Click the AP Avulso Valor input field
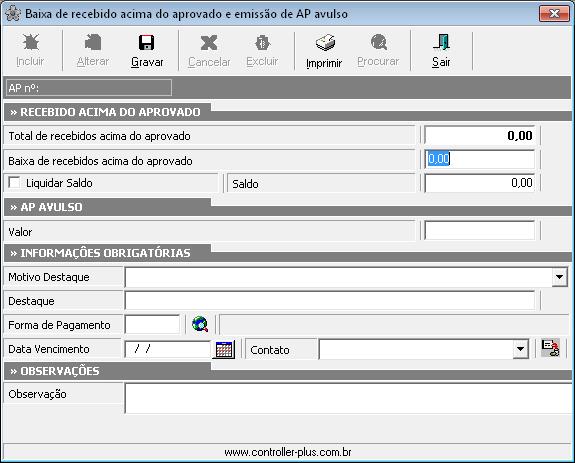 (479, 230)
